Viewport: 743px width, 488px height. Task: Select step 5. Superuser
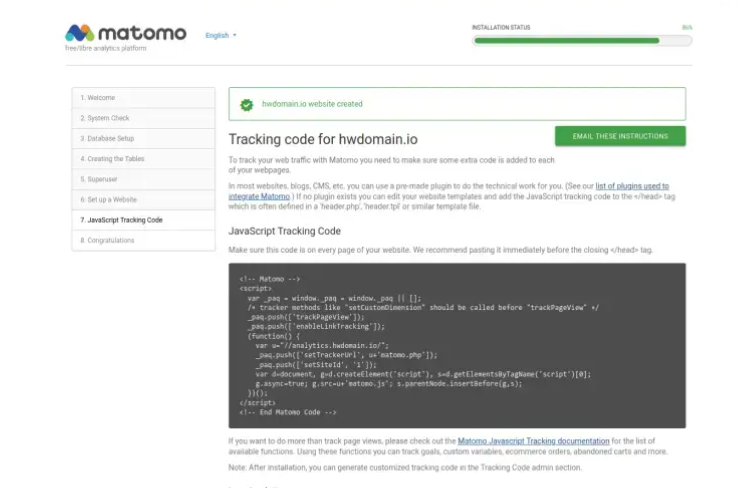click(x=143, y=179)
